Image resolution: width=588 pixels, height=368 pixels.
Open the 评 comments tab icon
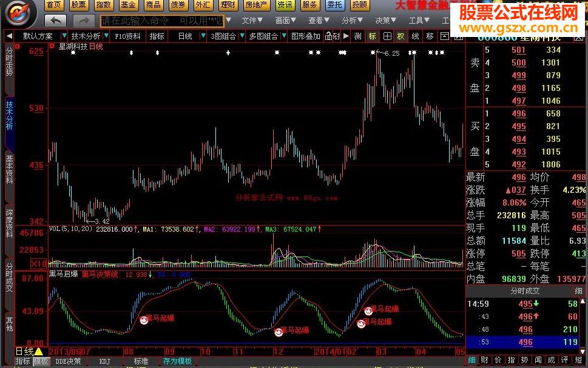pyautogui.click(x=565, y=360)
